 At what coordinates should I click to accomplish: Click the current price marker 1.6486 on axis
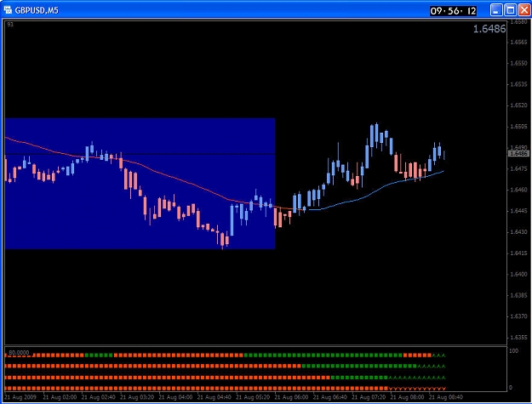tap(518, 154)
